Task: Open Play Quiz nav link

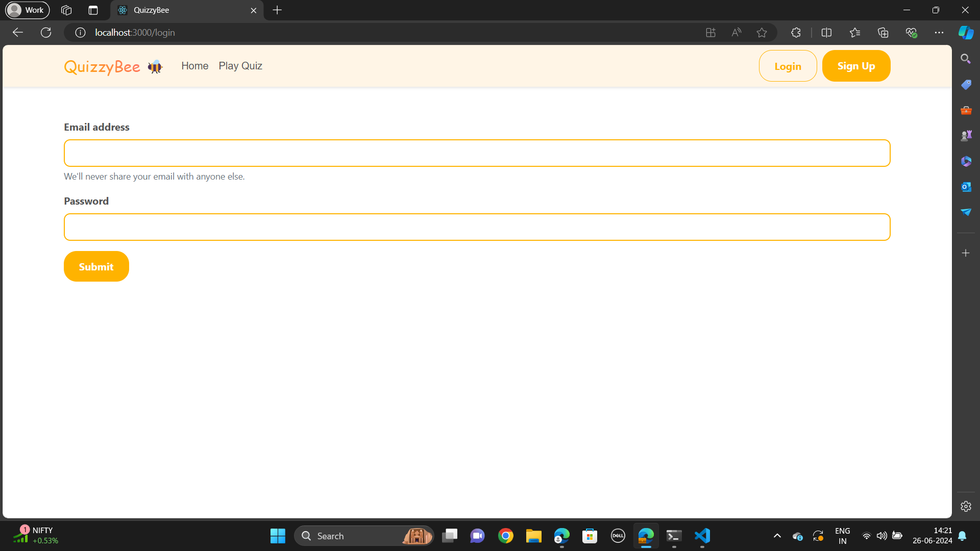Action: click(x=240, y=66)
